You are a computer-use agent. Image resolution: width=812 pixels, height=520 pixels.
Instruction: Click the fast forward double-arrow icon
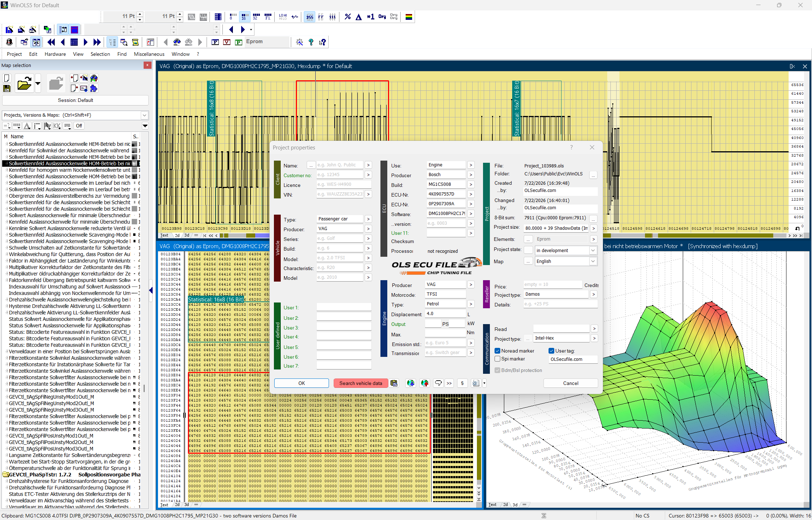tap(97, 42)
